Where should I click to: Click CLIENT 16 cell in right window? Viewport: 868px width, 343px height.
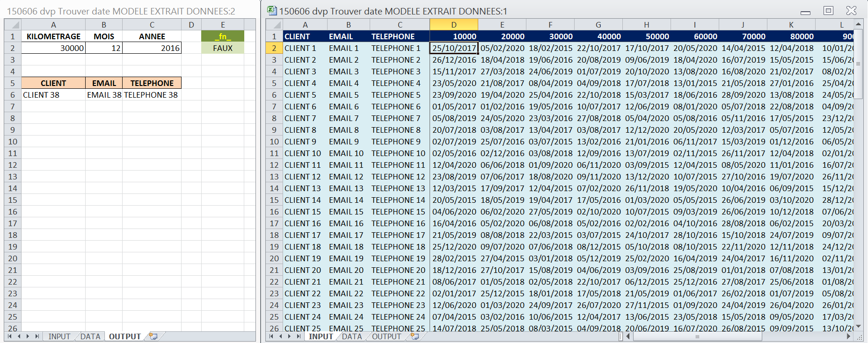[305, 223]
